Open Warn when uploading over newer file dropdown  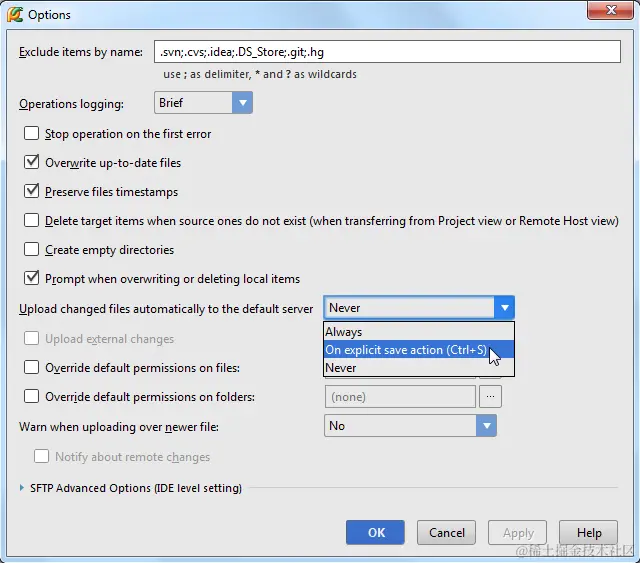410,425
